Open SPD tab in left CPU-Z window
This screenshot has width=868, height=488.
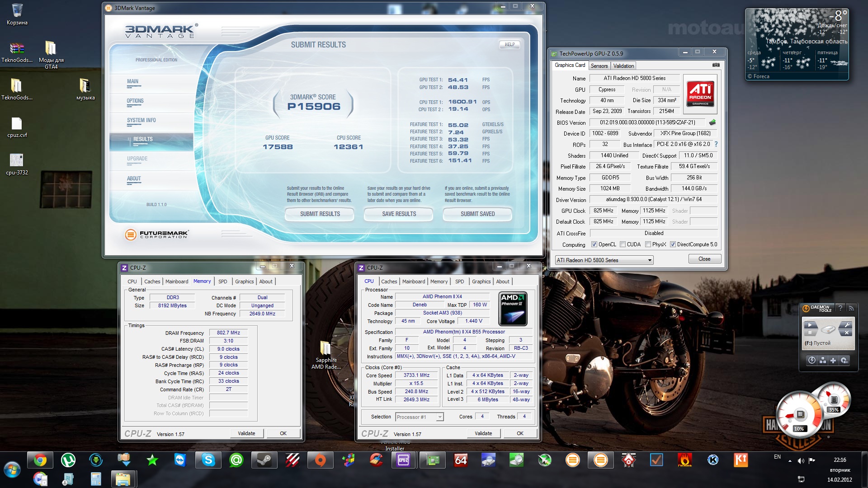(223, 282)
